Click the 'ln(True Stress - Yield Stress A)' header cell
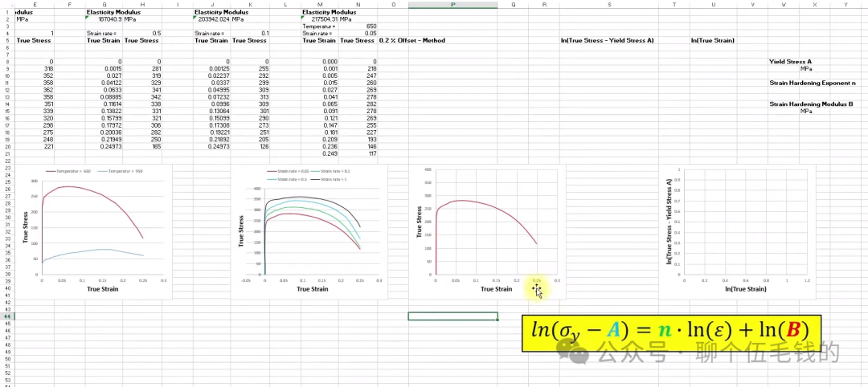Screen dimensions: 868x387 [x=608, y=40]
